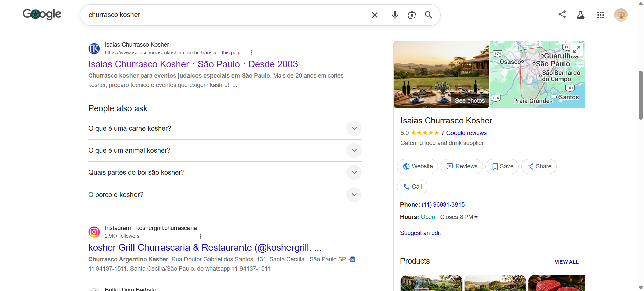Viewport: 644px width, 291px height.
Task: Clear the search box with X icon
Action: 375,15
